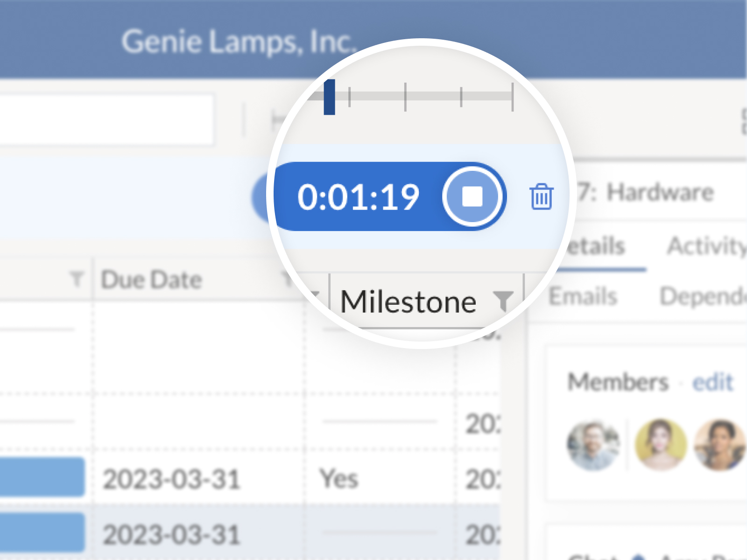The image size is (747, 560).
Task: Select the "Yes" milestone cell
Action: [x=339, y=479]
